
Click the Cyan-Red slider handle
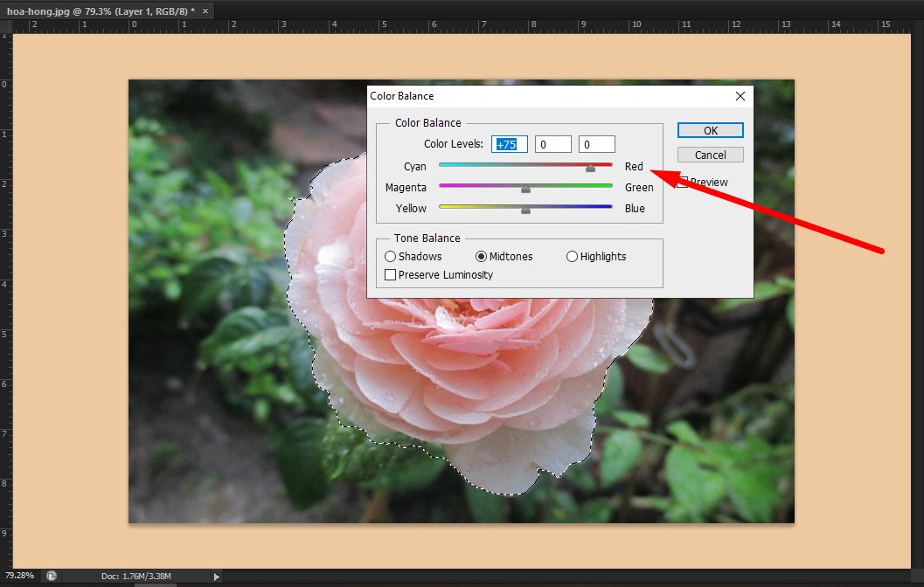pyautogui.click(x=591, y=168)
